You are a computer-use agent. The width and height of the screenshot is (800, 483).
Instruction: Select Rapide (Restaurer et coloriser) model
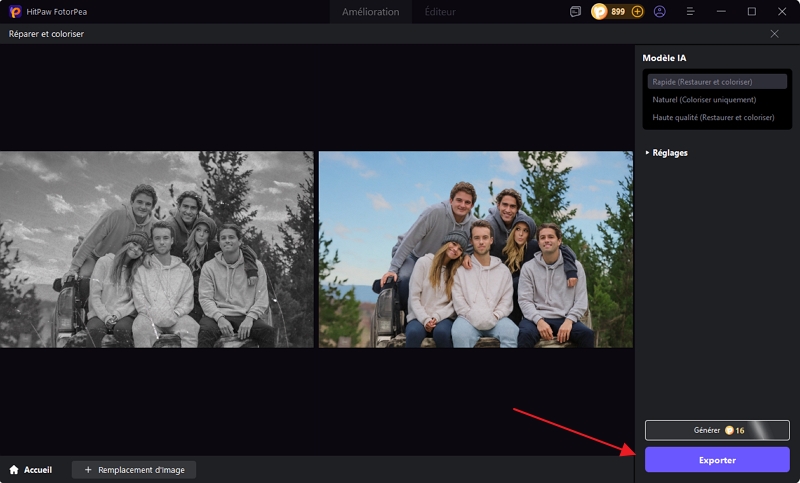point(716,82)
